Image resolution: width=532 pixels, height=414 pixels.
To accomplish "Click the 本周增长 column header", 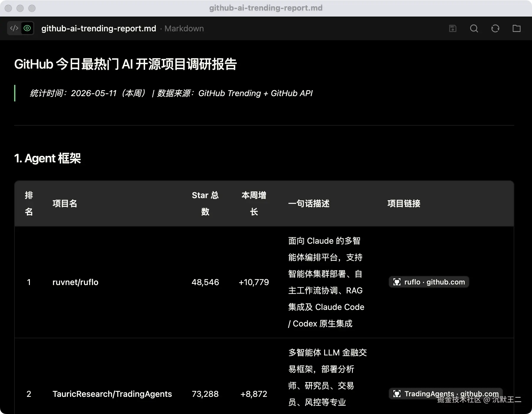I will [x=254, y=203].
